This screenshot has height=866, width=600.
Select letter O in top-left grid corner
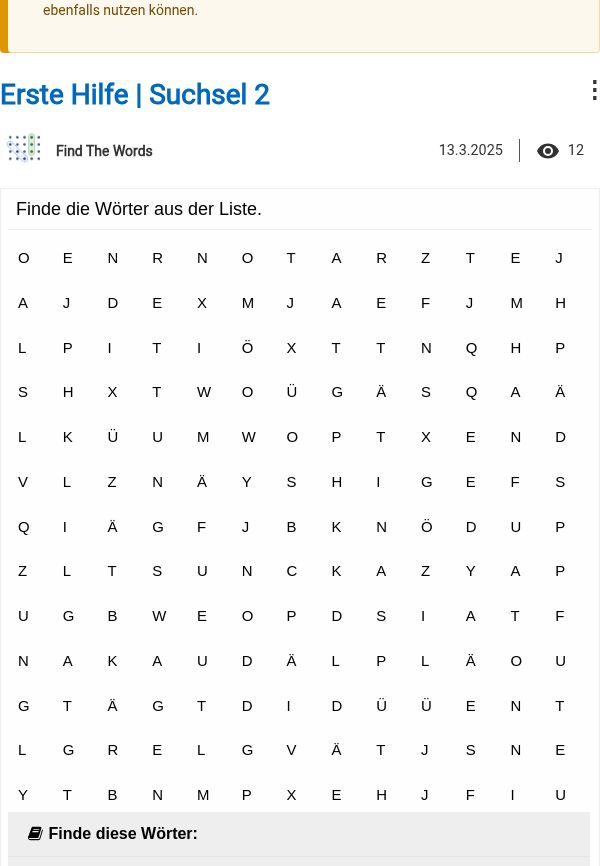tap(23, 258)
